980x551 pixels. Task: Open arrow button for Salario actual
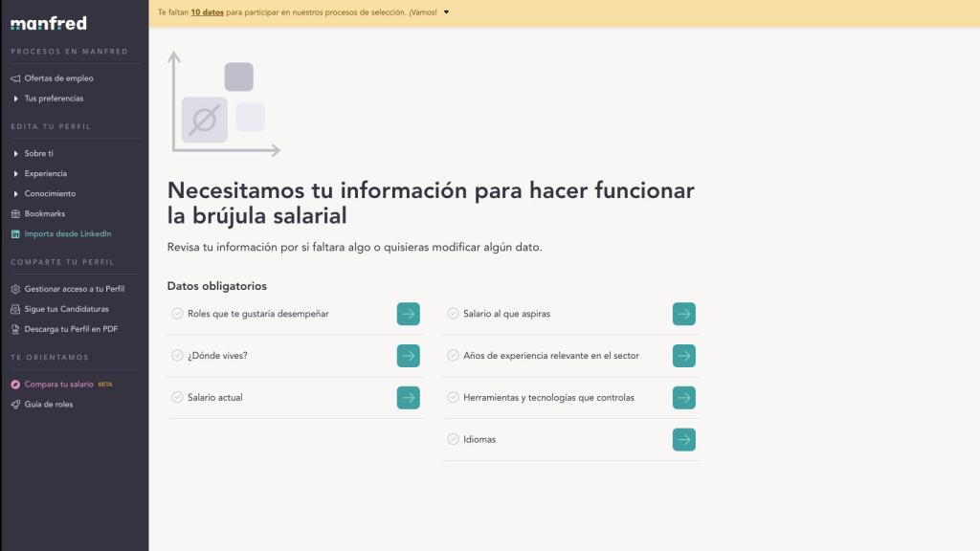(x=408, y=397)
